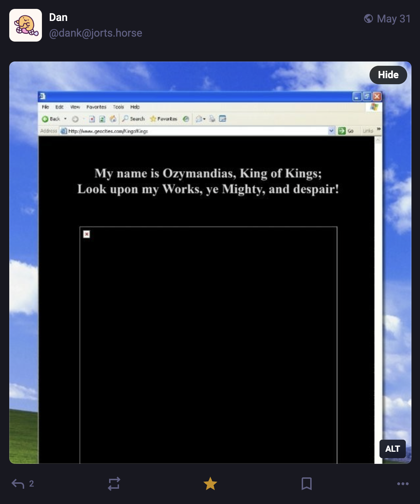
Task: Click the page icon beside the address
Action: pos(64,131)
